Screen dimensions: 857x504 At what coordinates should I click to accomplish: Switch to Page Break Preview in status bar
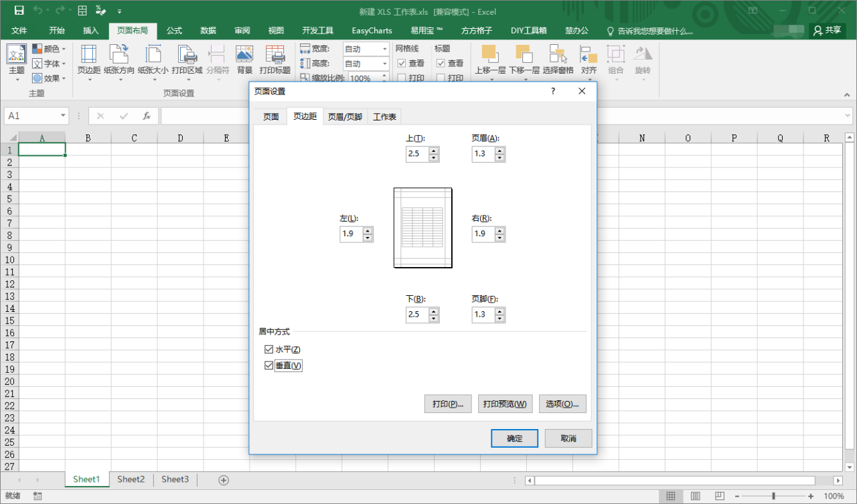(721, 496)
